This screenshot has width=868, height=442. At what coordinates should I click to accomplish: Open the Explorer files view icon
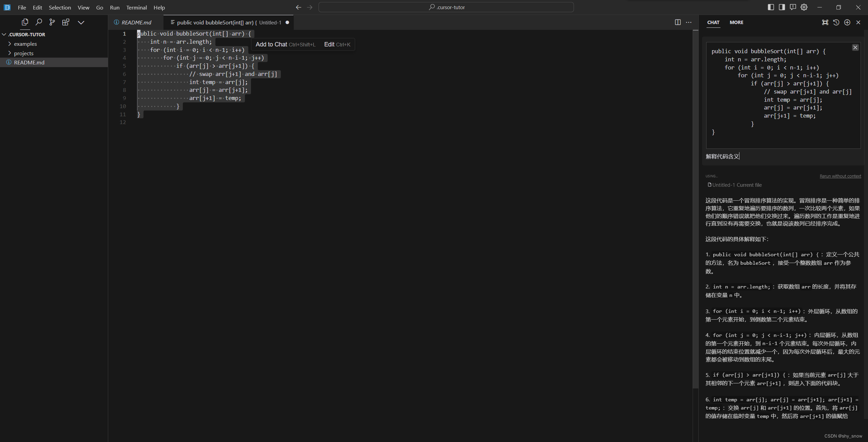click(x=25, y=22)
